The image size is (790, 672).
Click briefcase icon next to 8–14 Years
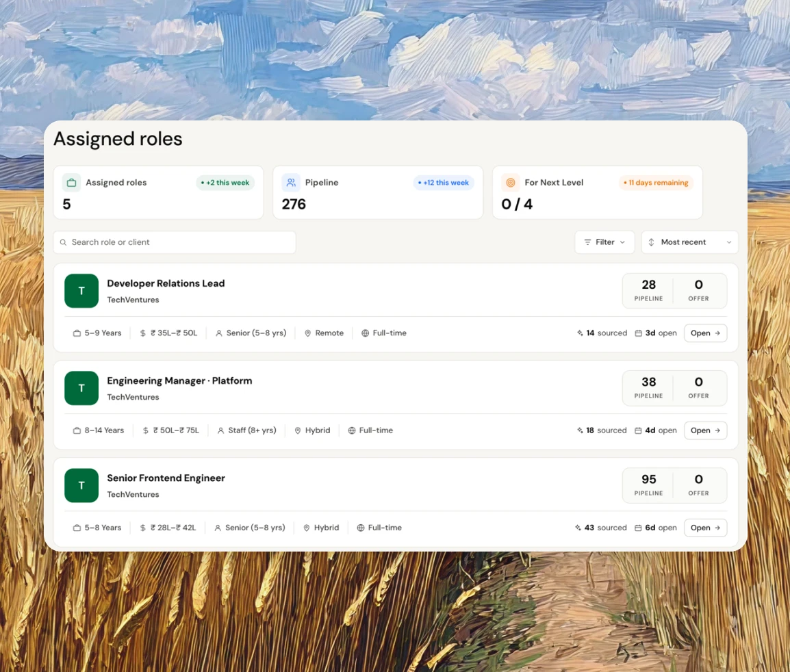pos(77,430)
